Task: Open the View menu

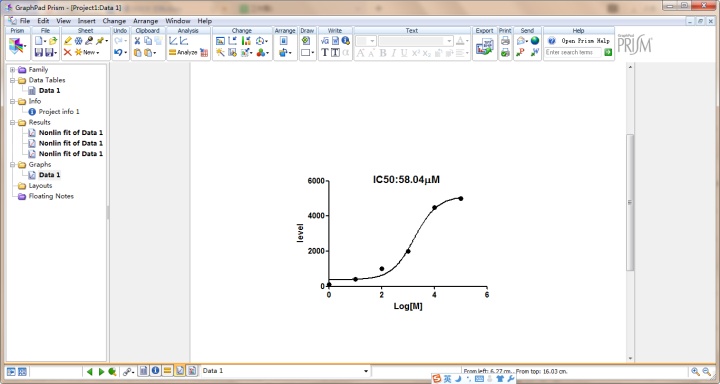Action: click(x=63, y=21)
